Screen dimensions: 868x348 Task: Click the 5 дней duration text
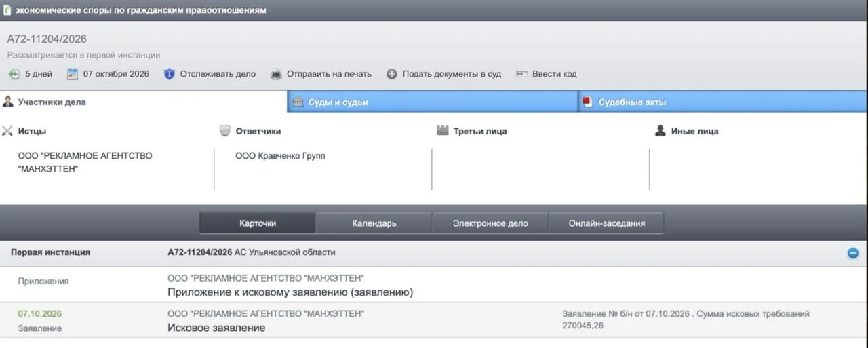click(x=39, y=74)
